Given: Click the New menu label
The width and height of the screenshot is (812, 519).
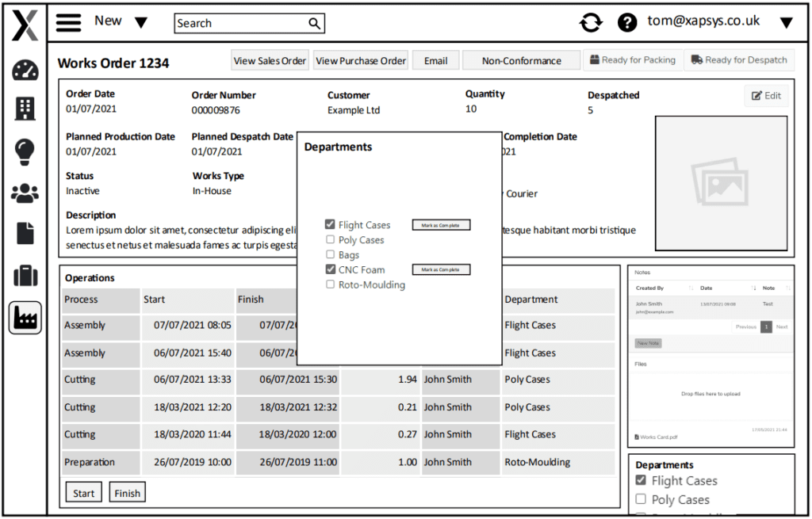Looking at the screenshot, I should pyautogui.click(x=108, y=21).
